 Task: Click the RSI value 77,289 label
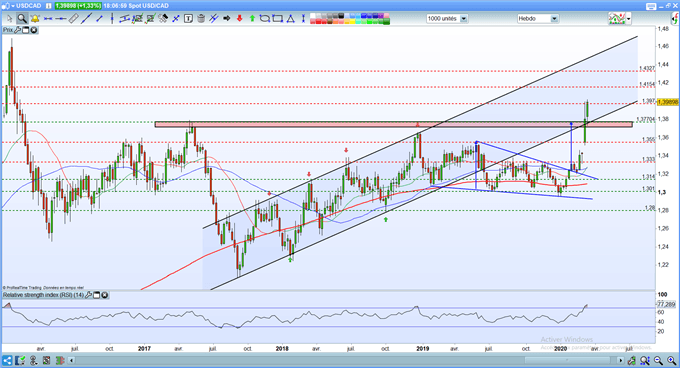666,304
